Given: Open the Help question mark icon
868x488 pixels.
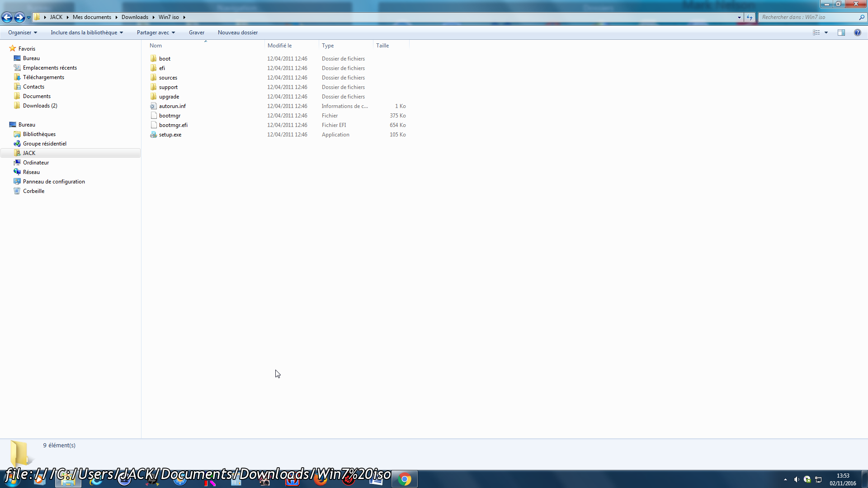Looking at the screenshot, I should 858,32.
